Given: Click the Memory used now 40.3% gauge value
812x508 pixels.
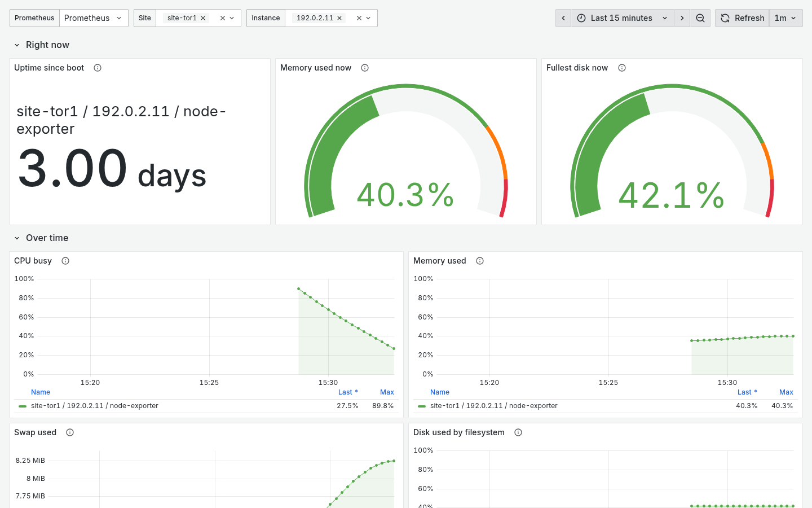Looking at the screenshot, I should tap(405, 195).
